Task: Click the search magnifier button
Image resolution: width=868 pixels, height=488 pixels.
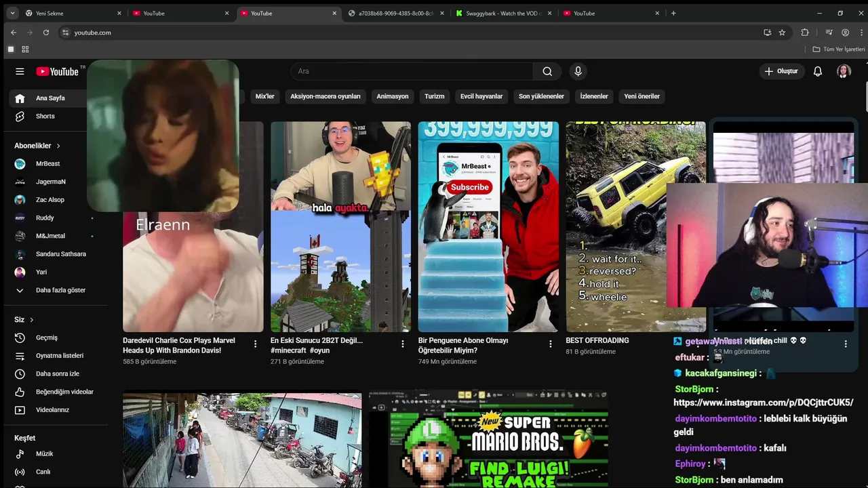Action: tap(547, 71)
